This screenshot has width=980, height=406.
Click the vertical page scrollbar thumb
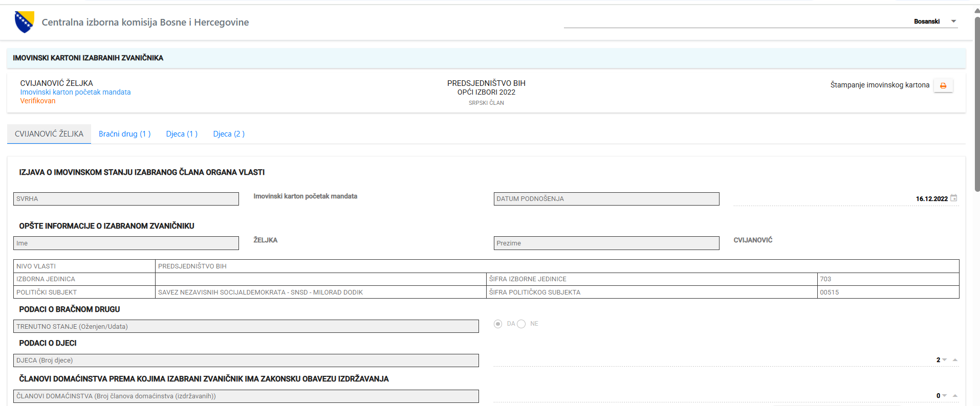click(976, 102)
